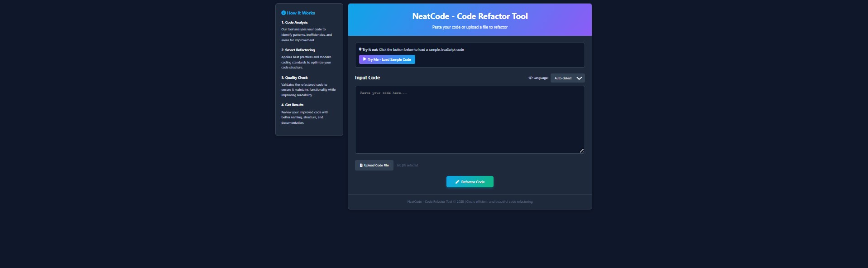The height and width of the screenshot is (268, 868).
Task: Click the Try it out hint text
Action: pyautogui.click(x=411, y=49)
